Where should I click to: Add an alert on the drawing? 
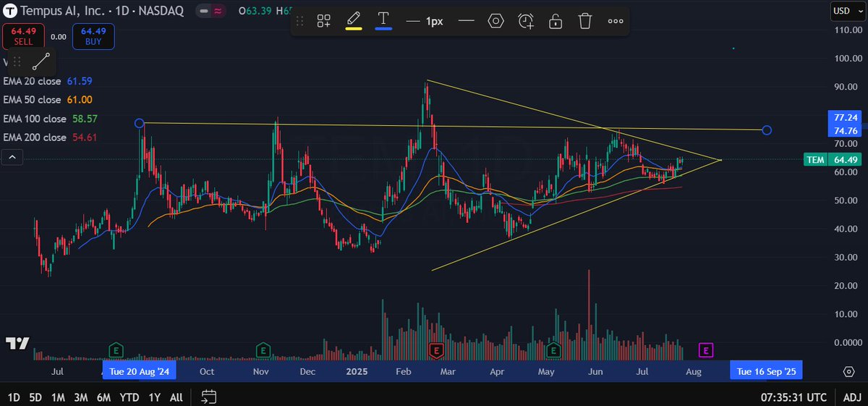coord(526,21)
